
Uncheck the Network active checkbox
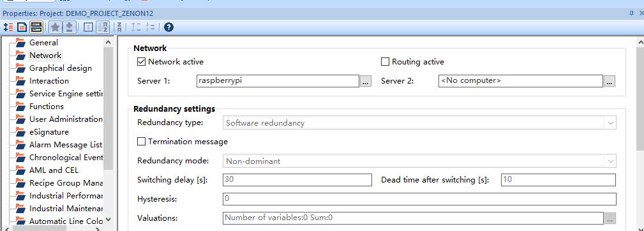coord(141,62)
